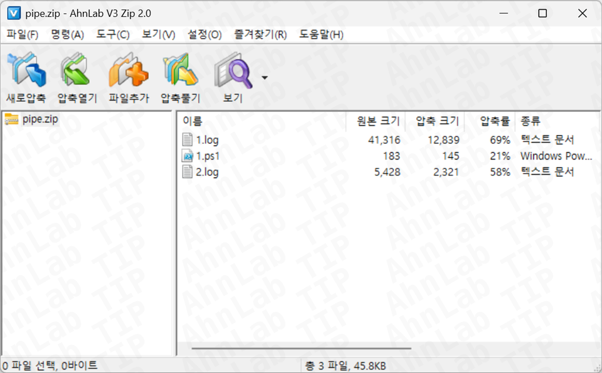Add files using 파일추가 icon

point(129,70)
